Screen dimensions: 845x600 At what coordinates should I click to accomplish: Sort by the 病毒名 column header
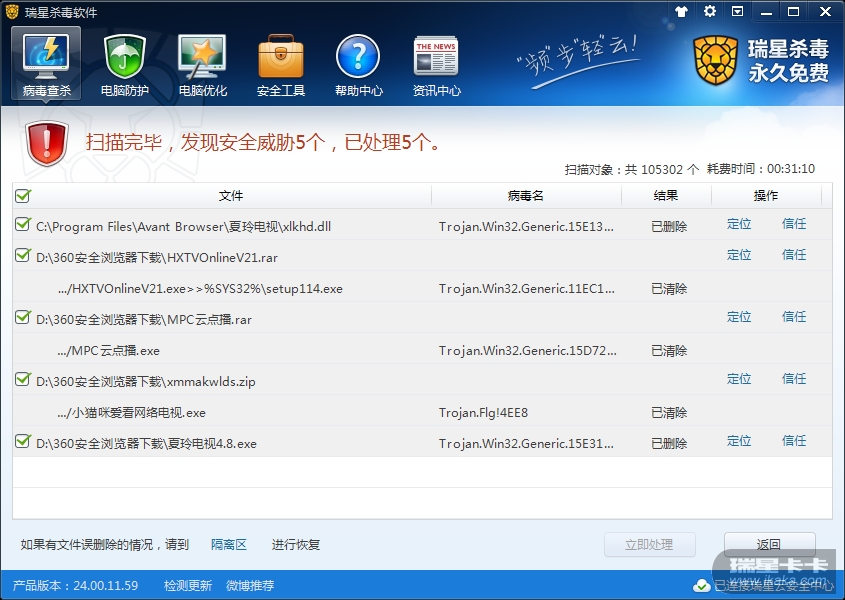pos(526,196)
